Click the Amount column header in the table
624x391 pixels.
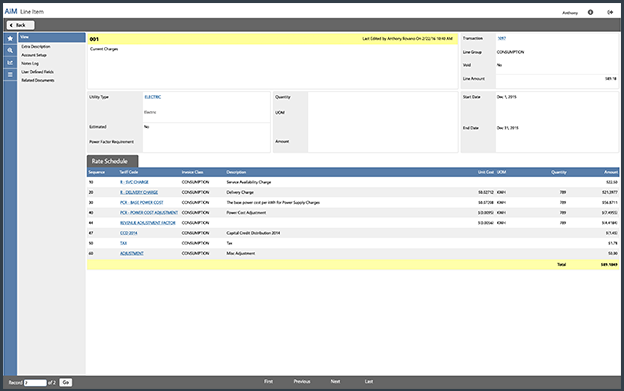point(611,172)
